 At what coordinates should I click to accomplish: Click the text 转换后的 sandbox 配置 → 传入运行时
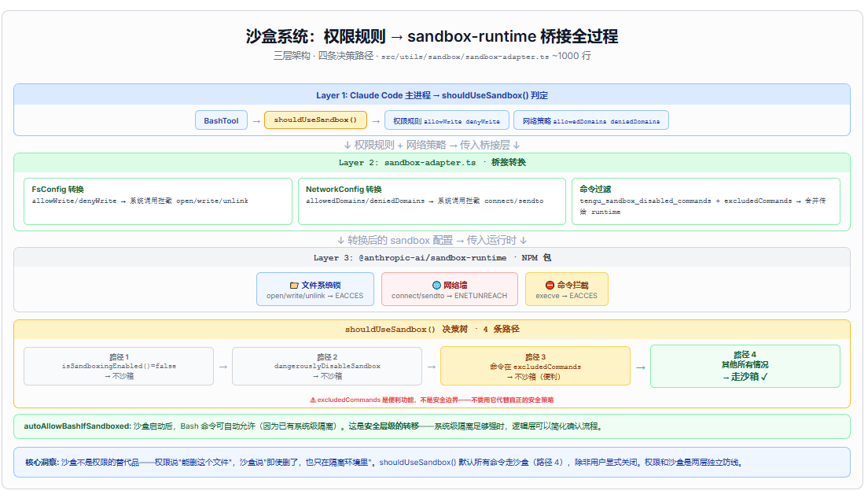pyautogui.click(x=432, y=241)
